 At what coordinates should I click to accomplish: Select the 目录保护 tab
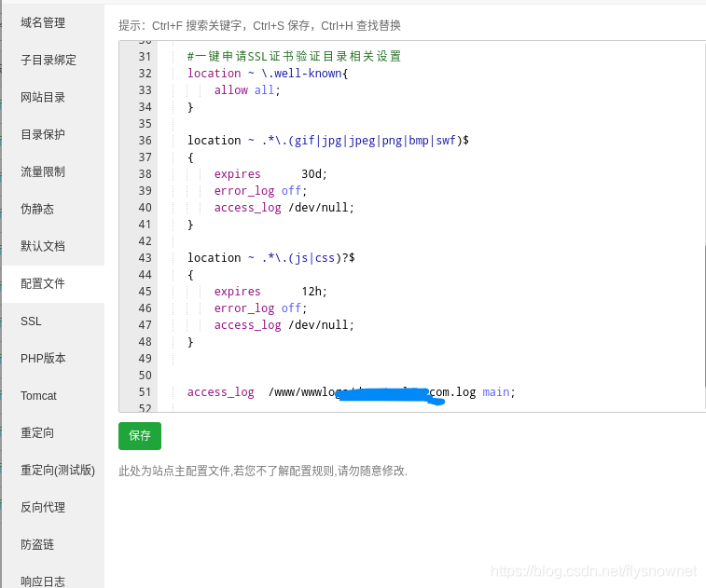pyautogui.click(x=43, y=134)
